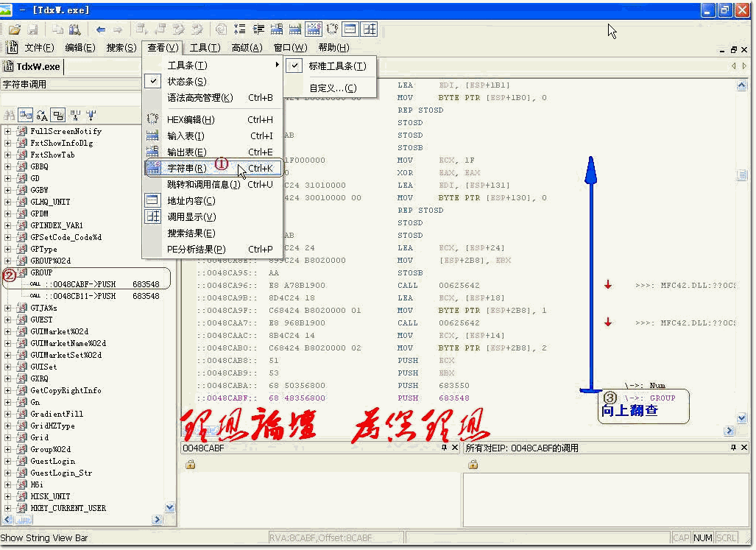Open the 搜索(S) menu

point(121,47)
